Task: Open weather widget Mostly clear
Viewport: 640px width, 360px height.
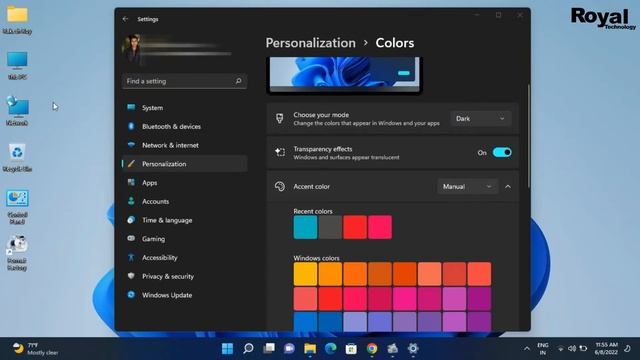Action: tap(35, 349)
